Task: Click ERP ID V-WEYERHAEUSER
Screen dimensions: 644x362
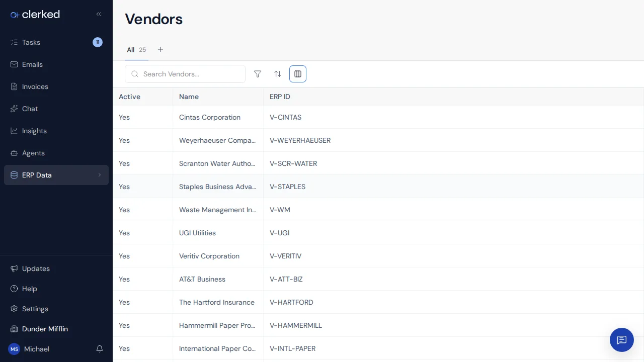Action: (x=300, y=140)
